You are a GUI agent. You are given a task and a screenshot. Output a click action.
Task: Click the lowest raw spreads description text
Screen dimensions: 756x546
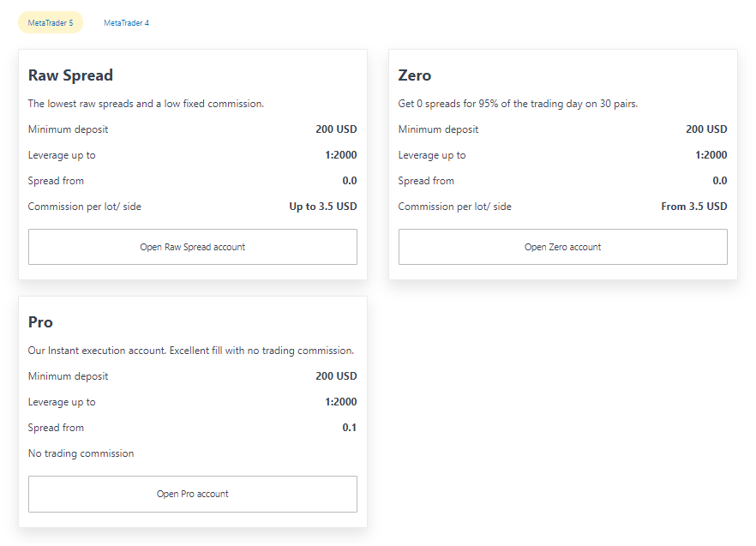point(146,104)
